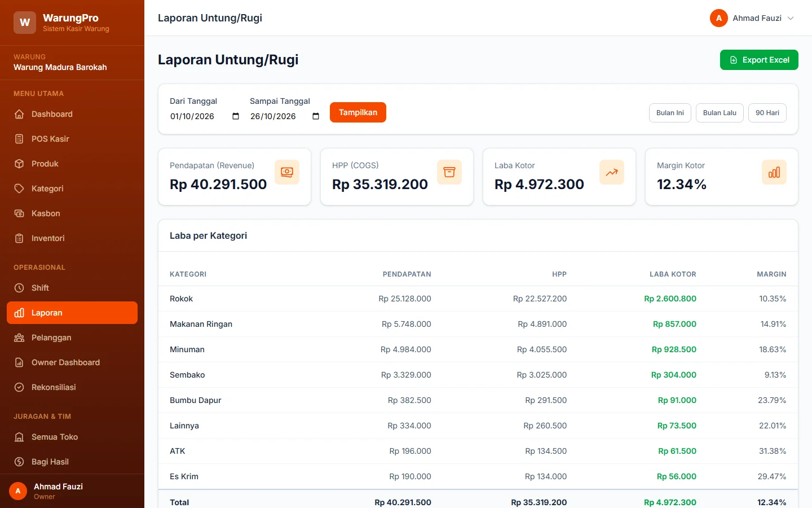This screenshot has width=812, height=508.
Task: Click the Produk box icon
Action: [19, 164]
